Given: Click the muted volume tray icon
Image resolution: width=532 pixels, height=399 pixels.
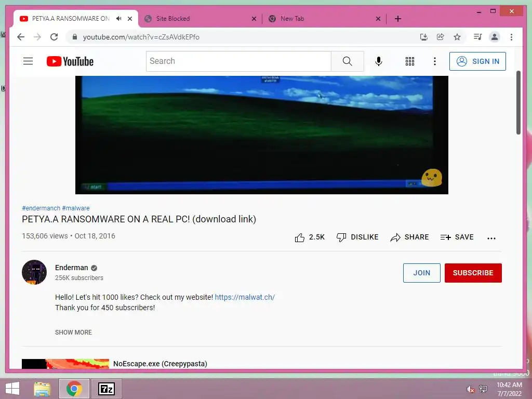Looking at the screenshot, I should 470,389.
